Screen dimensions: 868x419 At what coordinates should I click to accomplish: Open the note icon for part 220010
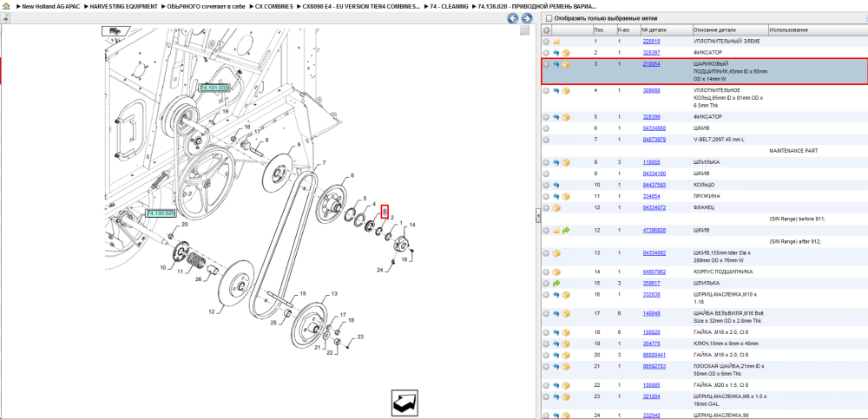(x=556, y=42)
